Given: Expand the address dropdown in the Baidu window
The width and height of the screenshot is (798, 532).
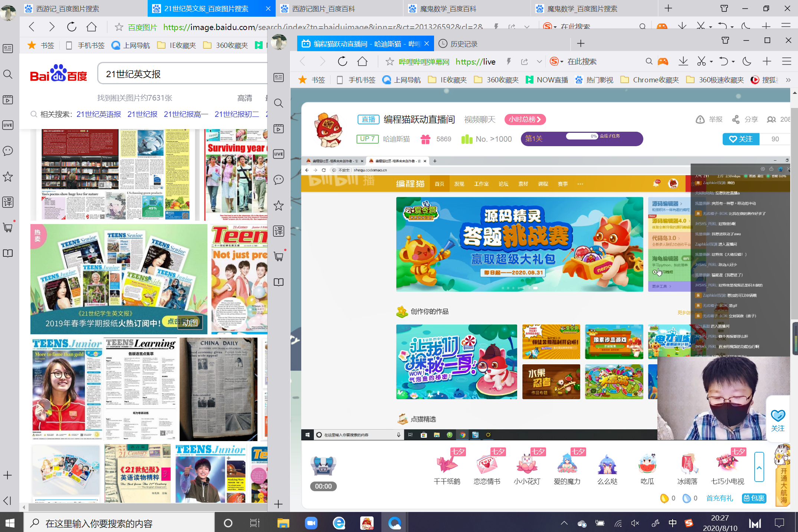Looking at the screenshot, I should pos(527,27).
